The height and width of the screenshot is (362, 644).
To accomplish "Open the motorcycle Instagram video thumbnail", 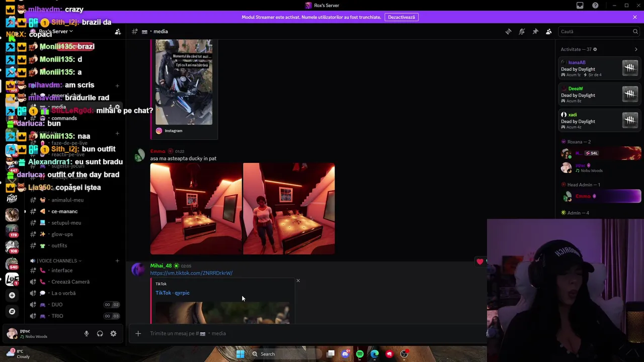I will [184, 82].
